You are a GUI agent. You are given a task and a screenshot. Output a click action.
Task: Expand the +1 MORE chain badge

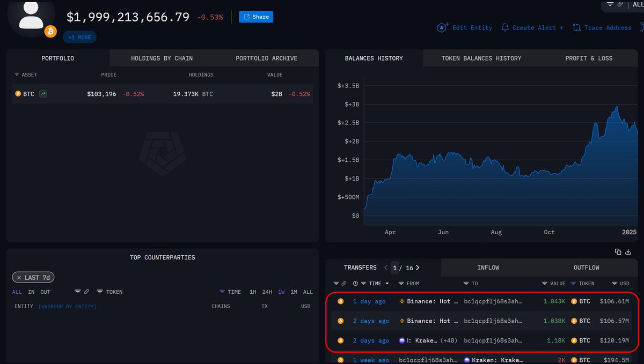point(79,38)
